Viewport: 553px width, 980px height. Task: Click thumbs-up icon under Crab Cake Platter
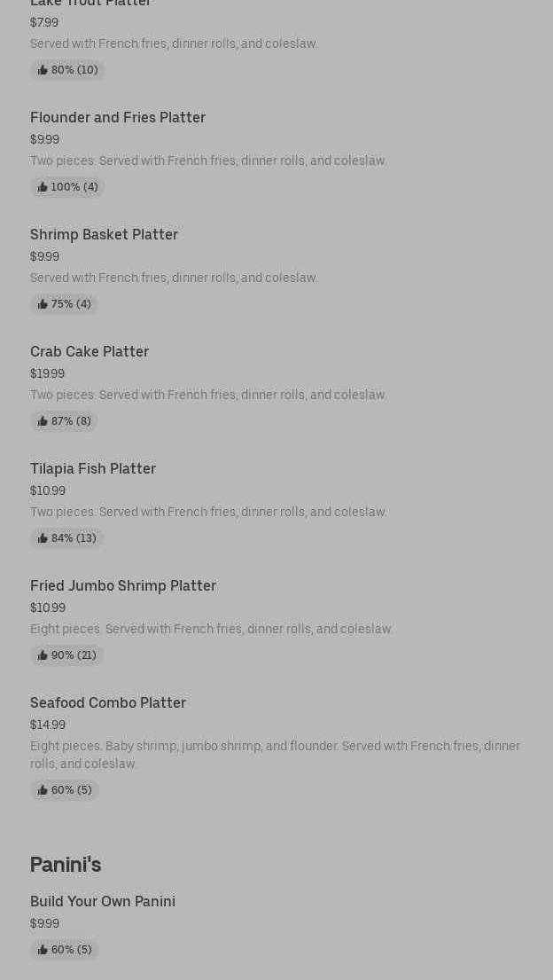tap(43, 421)
